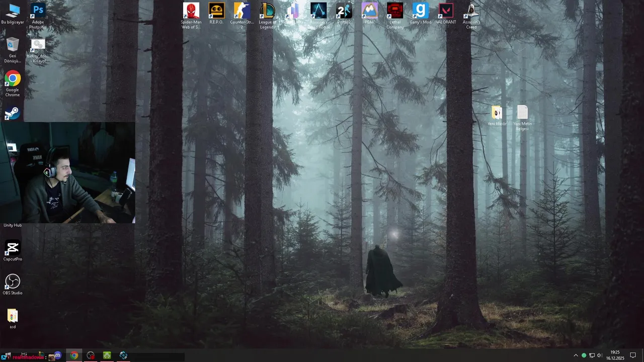Select the Bu bilgisayar icon
This screenshot has height=362, width=644.
tap(13, 14)
